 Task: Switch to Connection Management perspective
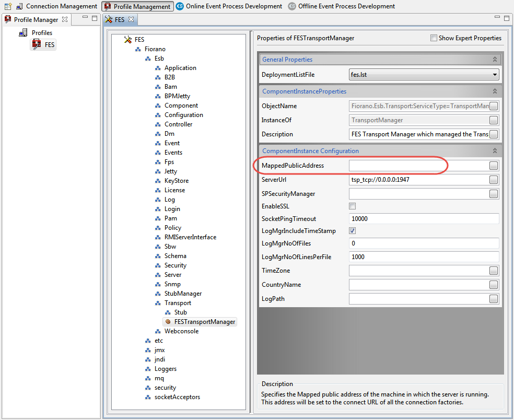point(56,6)
